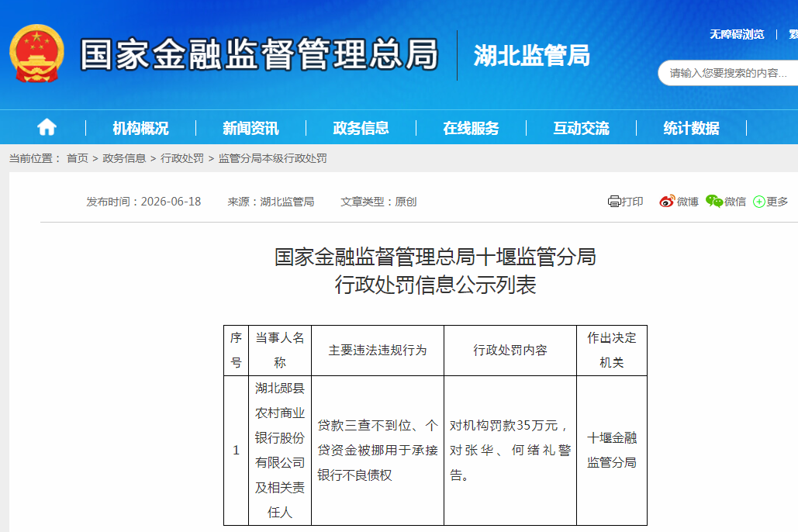Go to home via house icon
798x532 pixels.
[47, 127]
